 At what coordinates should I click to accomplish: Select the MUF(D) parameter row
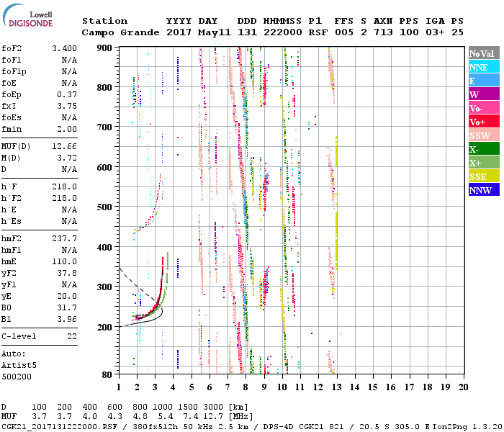click(x=40, y=146)
